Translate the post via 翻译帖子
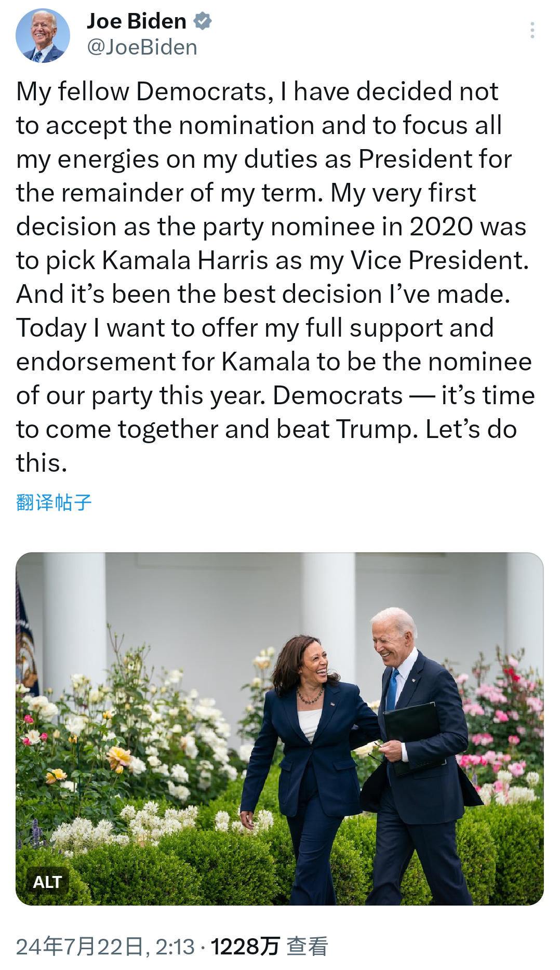560x970 pixels. (x=54, y=502)
